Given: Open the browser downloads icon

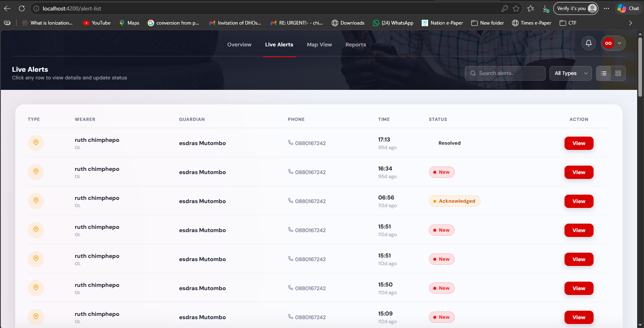Looking at the screenshot, I should 546,8.
